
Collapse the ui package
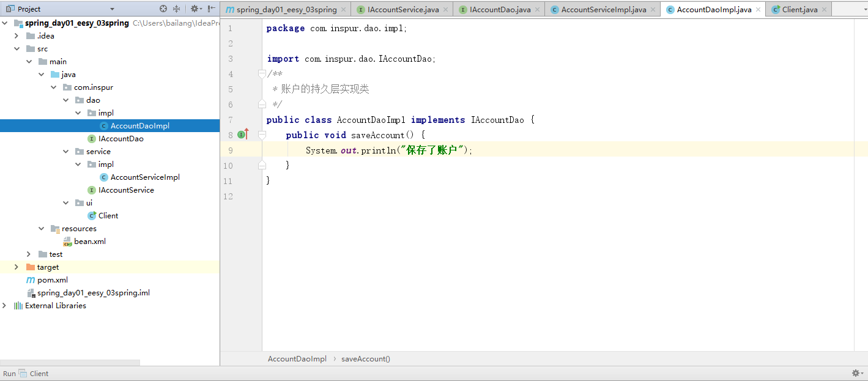(65, 203)
